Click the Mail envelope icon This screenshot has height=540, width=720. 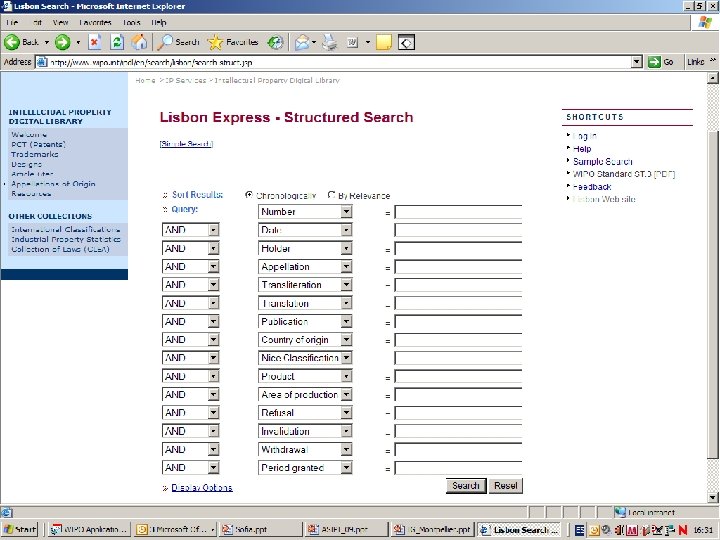302,42
